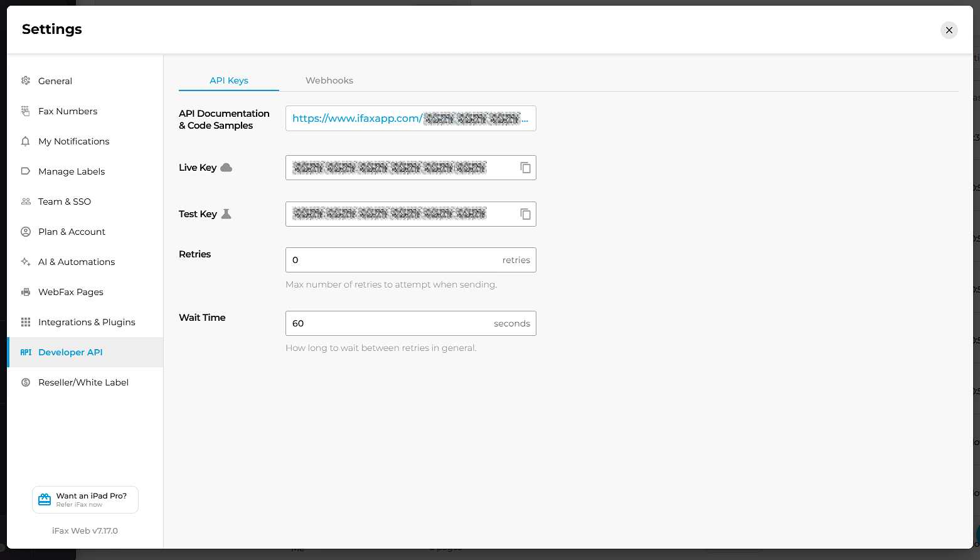Viewport: 980px width, 560px height.
Task: Click the Fax Numbers keypad icon
Action: (26, 110)
